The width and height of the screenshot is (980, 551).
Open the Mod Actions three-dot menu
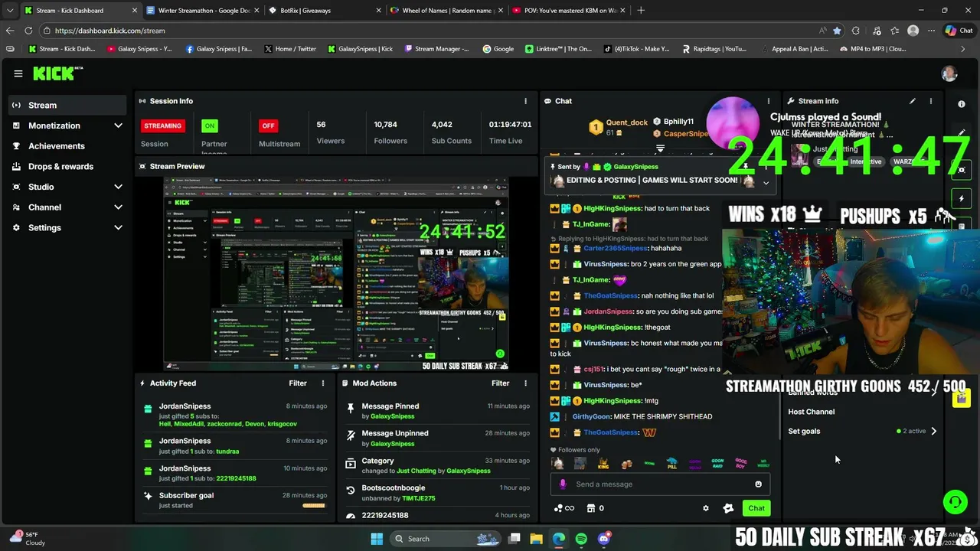[525, 383]
